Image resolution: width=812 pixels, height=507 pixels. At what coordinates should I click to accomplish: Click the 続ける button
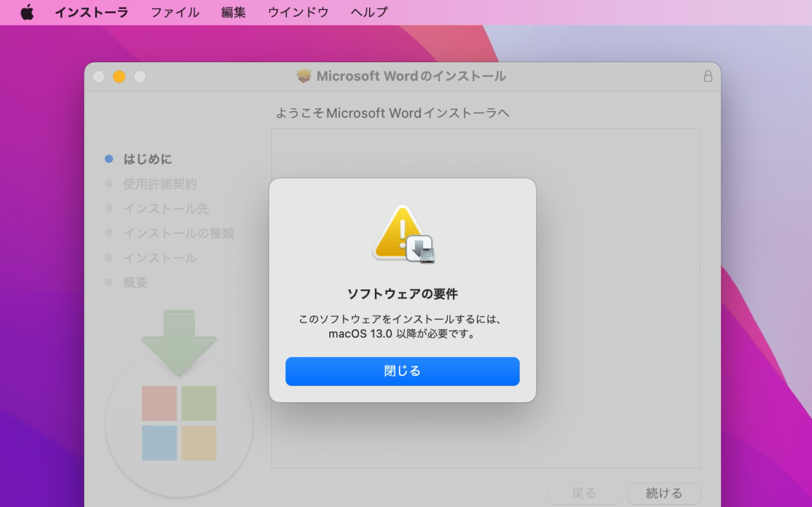[664, 493]
